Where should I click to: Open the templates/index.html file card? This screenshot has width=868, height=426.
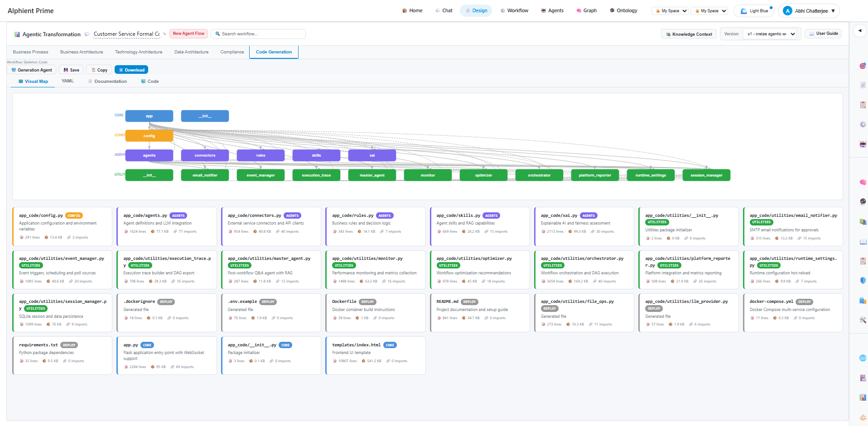[x=376, y=355]
